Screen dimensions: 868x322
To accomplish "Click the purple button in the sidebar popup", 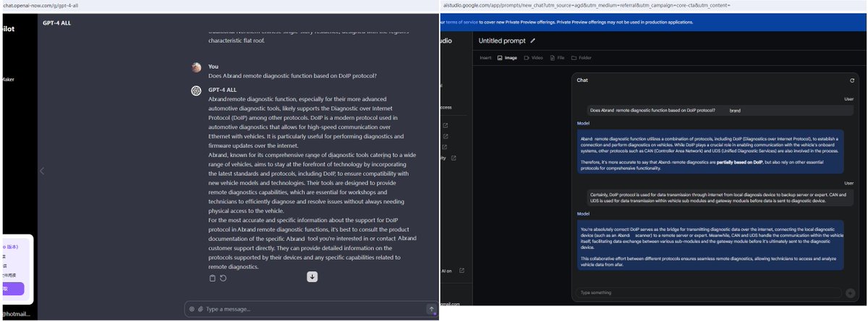I will [12, 289].
